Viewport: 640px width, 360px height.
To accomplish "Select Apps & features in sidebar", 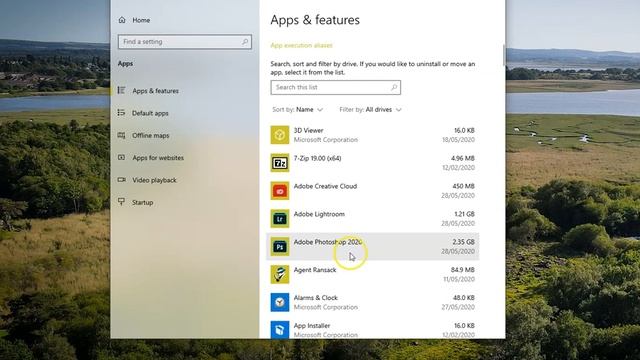I will coord(156,91).
